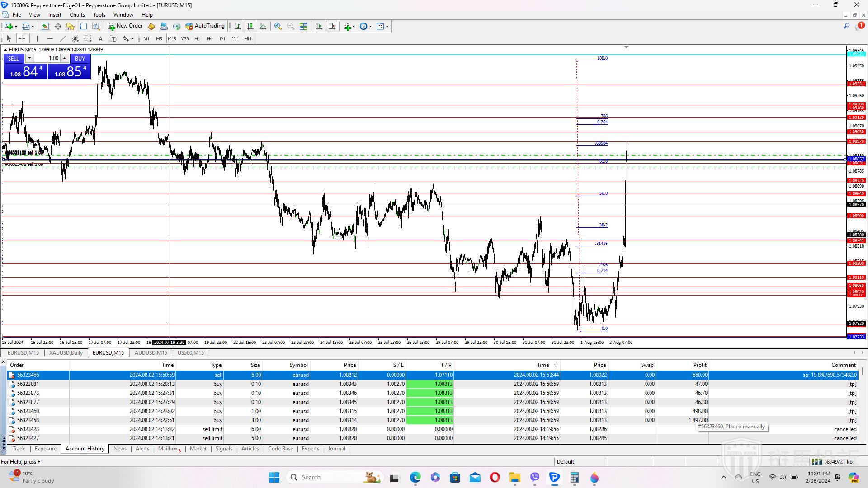Select the crosshair cursor tool
This screenshot has height=488, width=868.
click(22, 38)
